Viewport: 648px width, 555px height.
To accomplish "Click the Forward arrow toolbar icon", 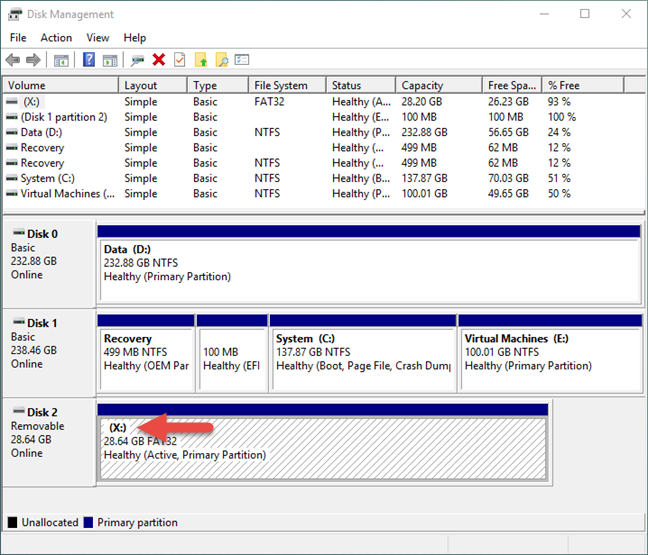I will coord(33,60).
